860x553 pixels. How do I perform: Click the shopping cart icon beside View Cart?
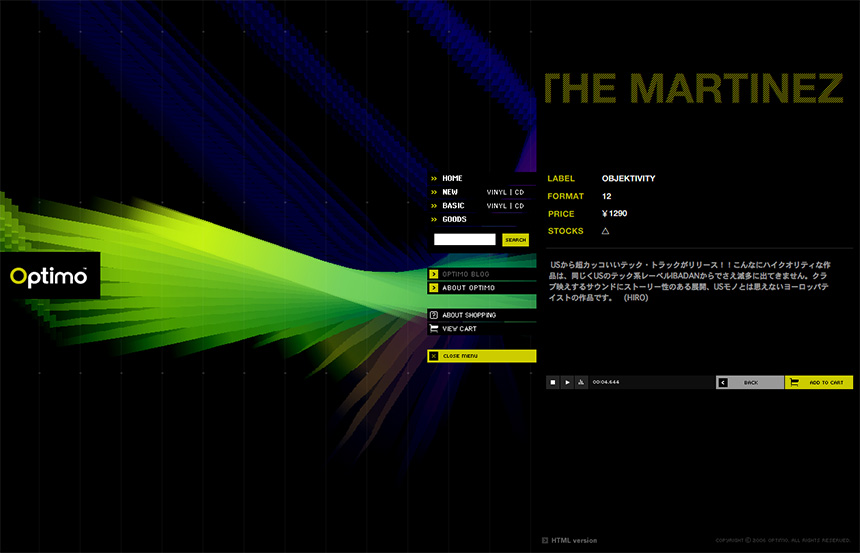click(x=433, y=328)
